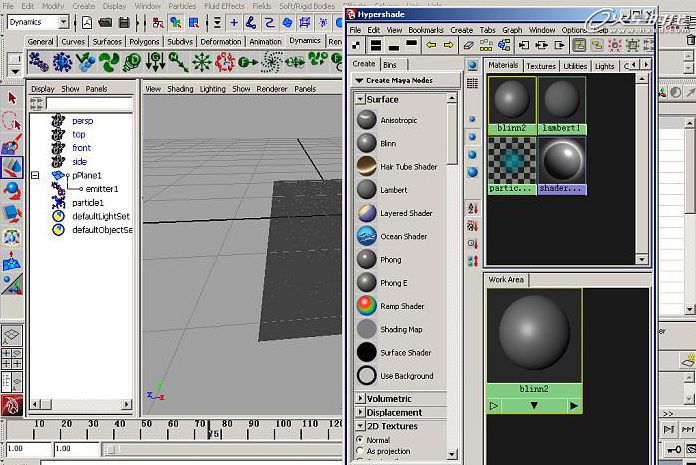This screenshot has height=465, width=696.
Task: Click the Lasso selection tool
Action: tap(12, 121)
